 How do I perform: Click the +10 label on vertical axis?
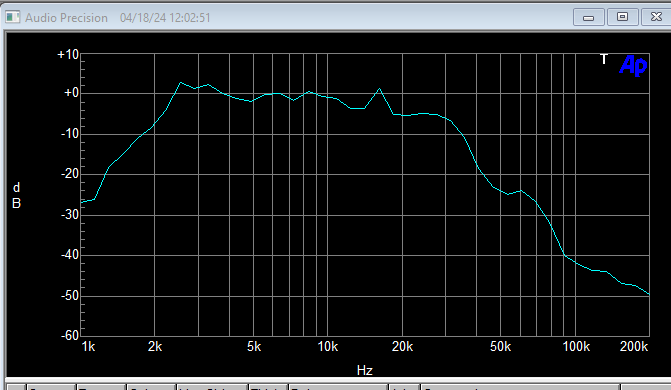68,55
